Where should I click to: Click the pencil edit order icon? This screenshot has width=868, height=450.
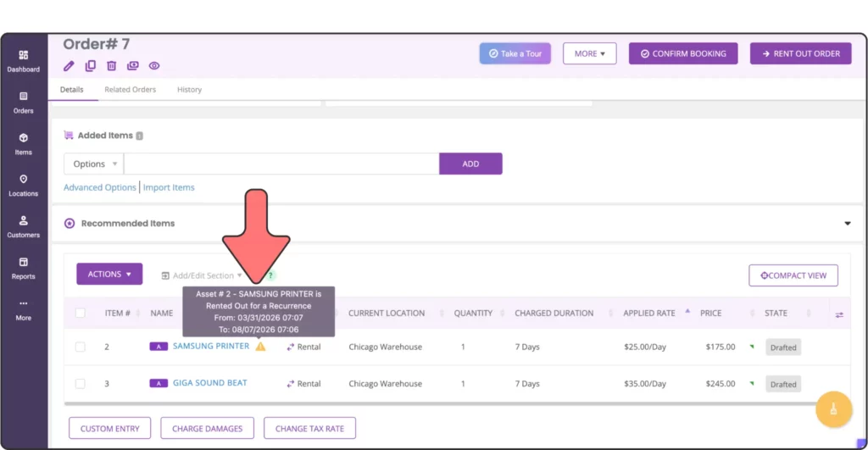point(69,66)
